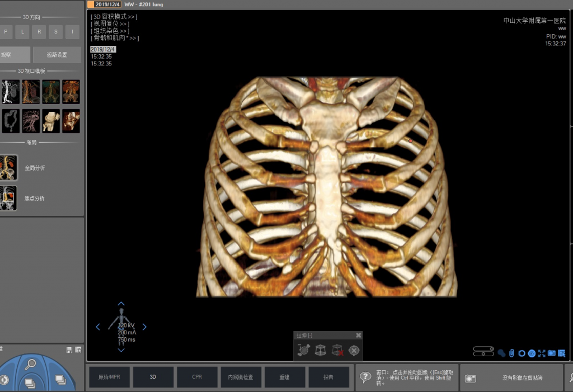Click the save disk icon above the blue wheel

[x=69, y=350]
